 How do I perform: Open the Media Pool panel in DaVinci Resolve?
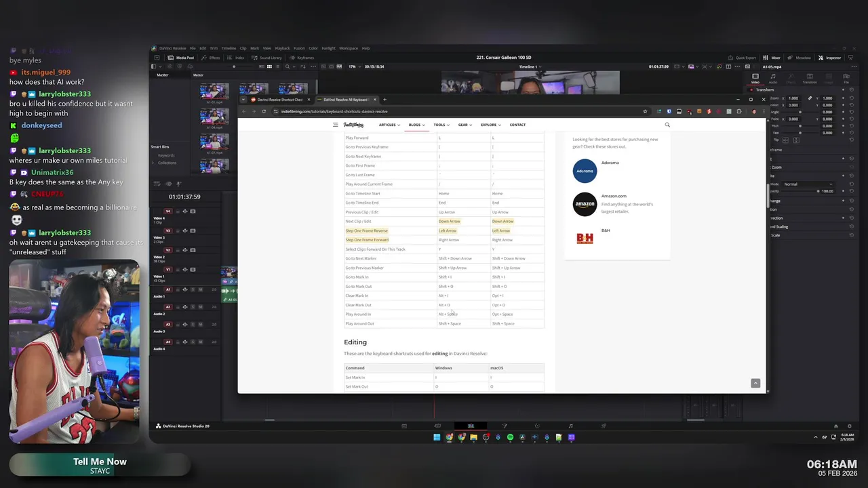point(181,58)
